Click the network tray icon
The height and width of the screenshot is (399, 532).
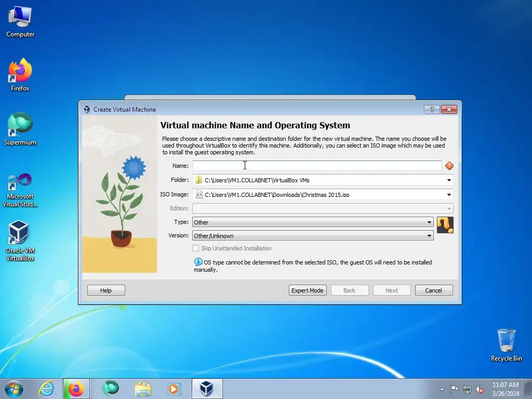tap(467, 389)
